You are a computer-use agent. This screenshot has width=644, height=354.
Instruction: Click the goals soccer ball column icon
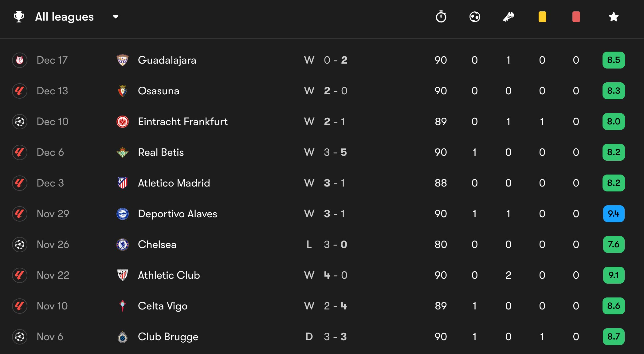pyautogui.click(x=475, y=17)
